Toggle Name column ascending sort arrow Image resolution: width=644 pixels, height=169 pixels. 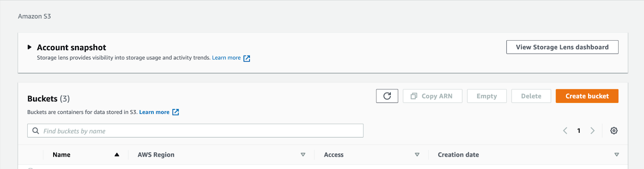point(117,155)
